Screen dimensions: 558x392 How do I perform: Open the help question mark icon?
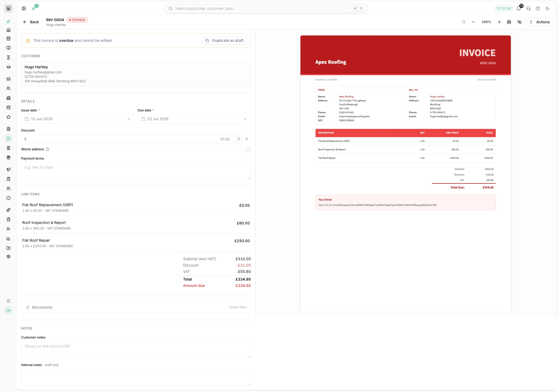538,8
